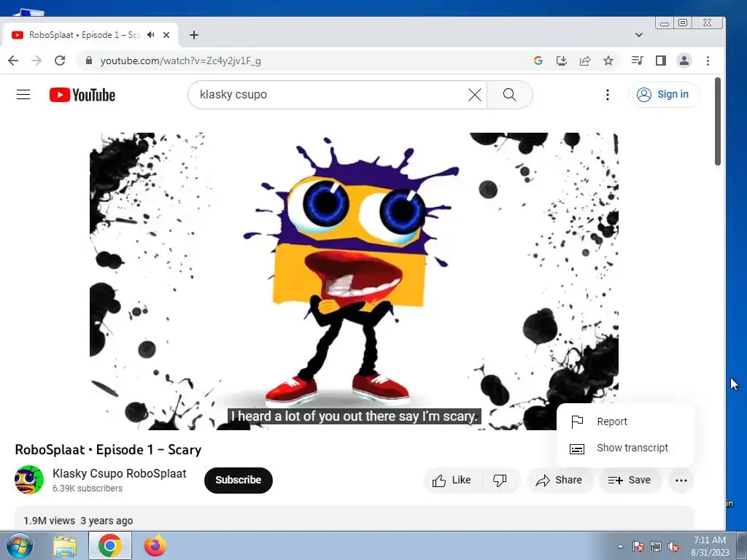747x560 pixels.
Task: Open Klasky Csupo RoboSplaat channel avatar
Action: (29, 480)
